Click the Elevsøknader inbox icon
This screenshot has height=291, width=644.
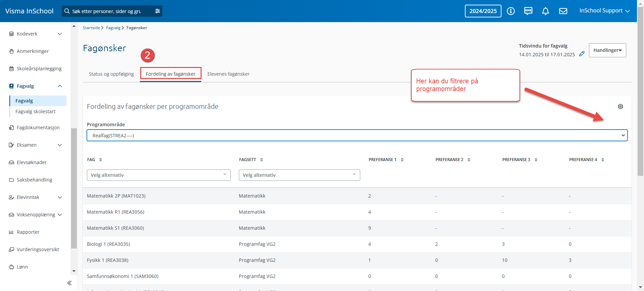click(x=11, y=162)
